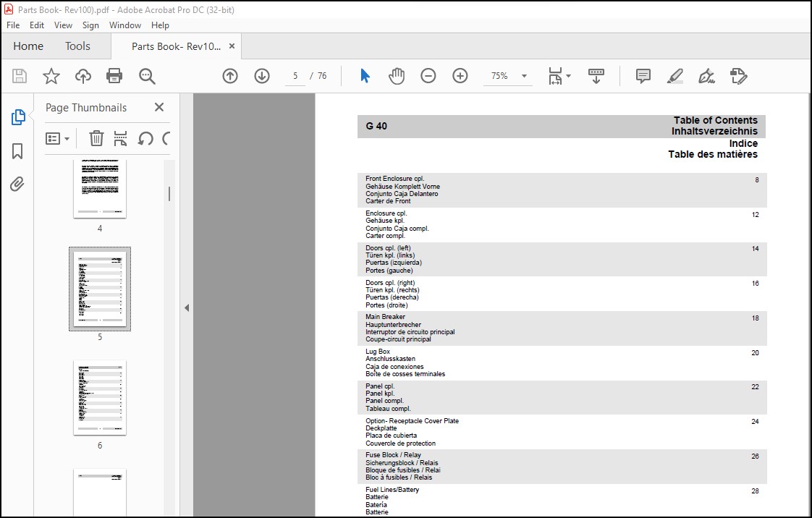Upload file to cloud icon

(x=83, y=76)
